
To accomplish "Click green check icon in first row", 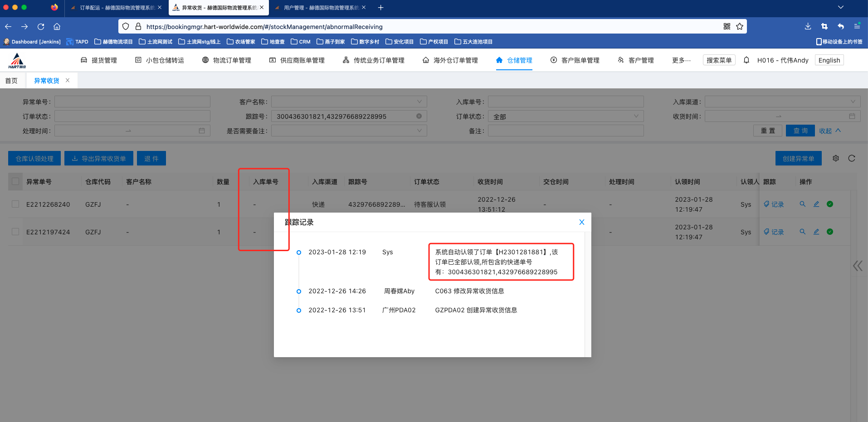I will pos(829,204).
